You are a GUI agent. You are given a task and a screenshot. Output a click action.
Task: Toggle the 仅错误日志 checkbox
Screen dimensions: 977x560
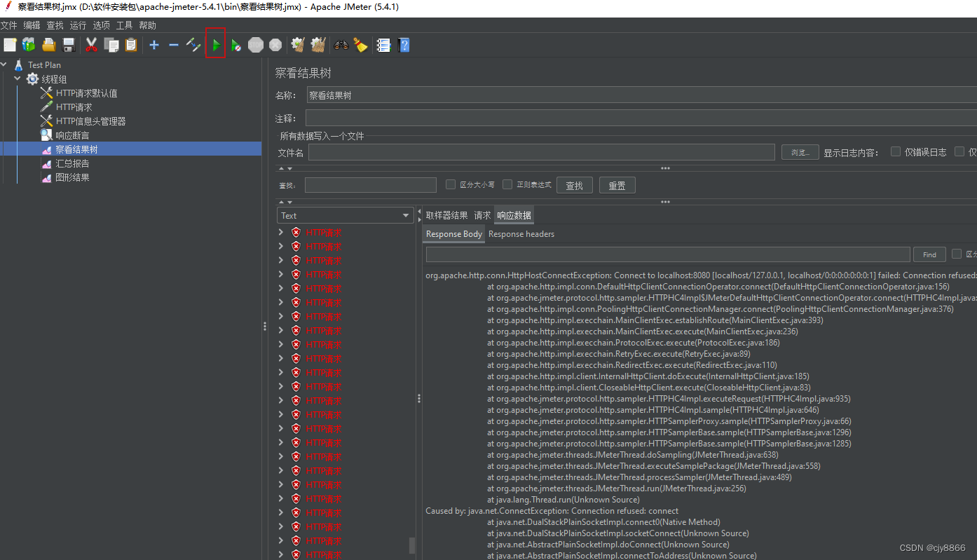coord(896,151)
